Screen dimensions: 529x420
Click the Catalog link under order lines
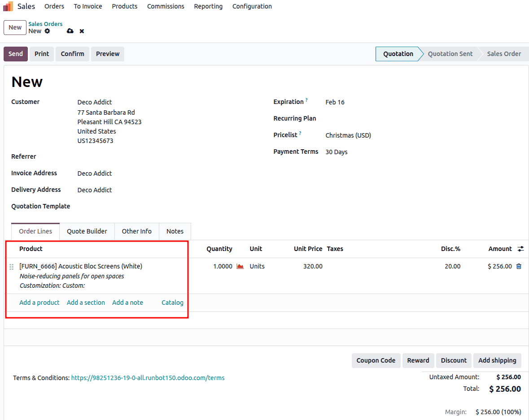(x=172, y=302)
